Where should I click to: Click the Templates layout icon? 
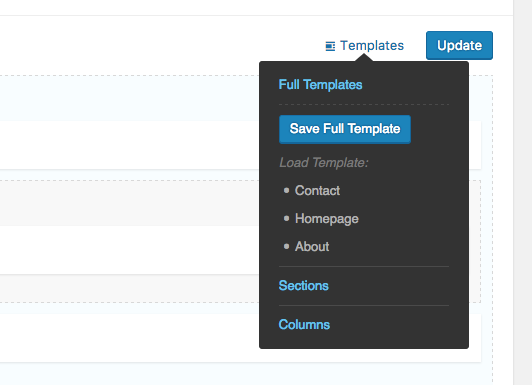[x=330, y=46]
